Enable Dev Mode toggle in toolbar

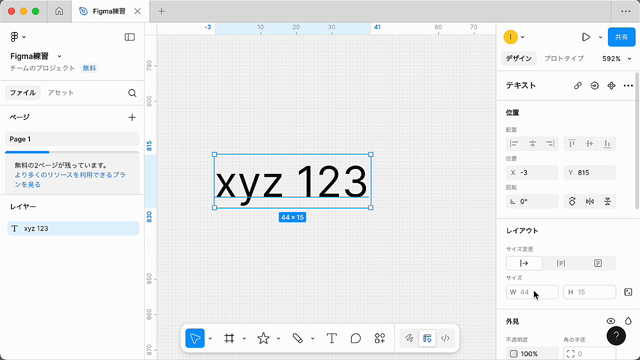pyautogui.click(x=445, y=338)
